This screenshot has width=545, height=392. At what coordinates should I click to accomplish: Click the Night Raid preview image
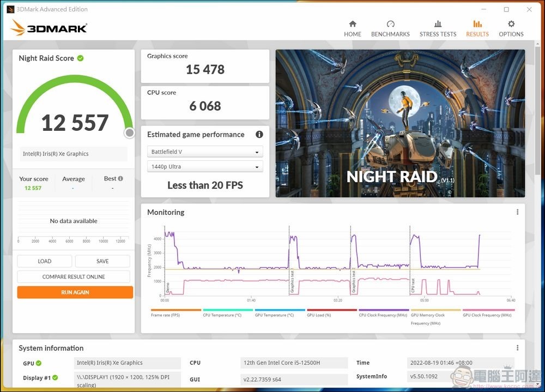pyautogui.click(x=400, y=123)
